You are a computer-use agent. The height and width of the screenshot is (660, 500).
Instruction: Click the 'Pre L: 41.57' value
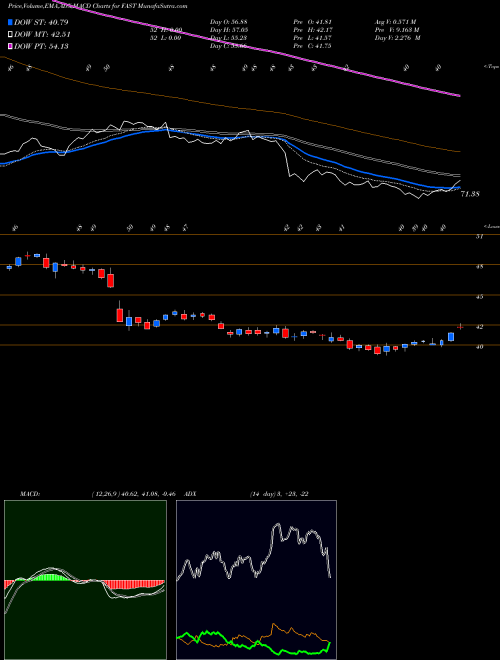coord(314,38)
